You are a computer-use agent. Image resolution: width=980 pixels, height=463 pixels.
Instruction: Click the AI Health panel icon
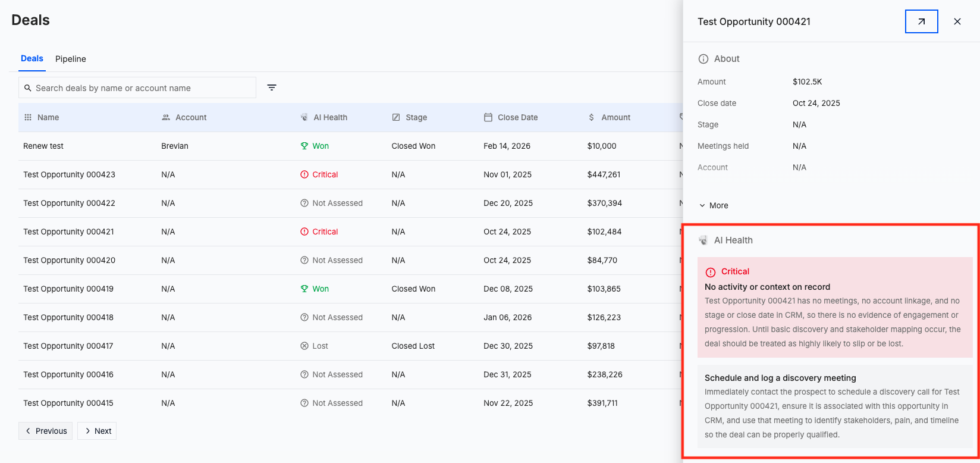(x=703, y=240)
